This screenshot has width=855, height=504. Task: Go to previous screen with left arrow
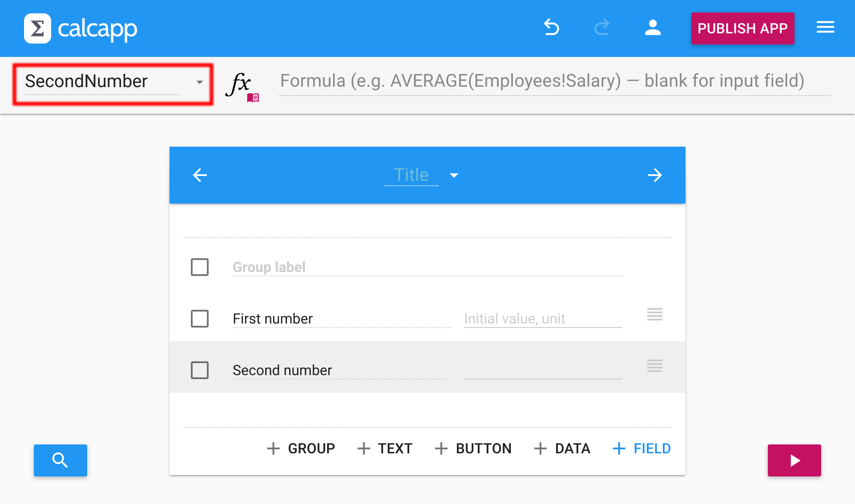[x=200, y=175]
